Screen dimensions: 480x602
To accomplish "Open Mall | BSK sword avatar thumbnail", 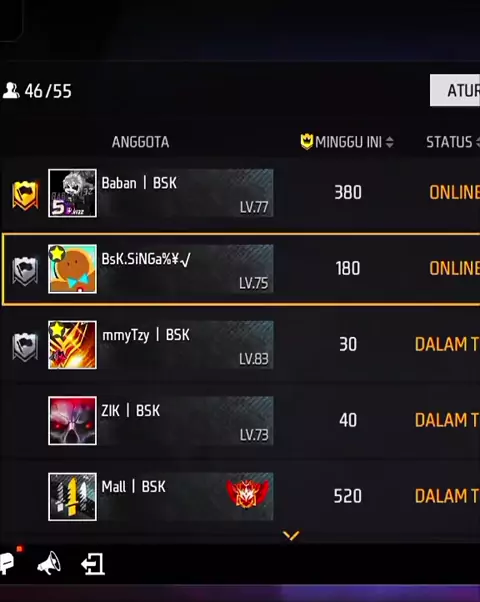I will tap(73, 497).
